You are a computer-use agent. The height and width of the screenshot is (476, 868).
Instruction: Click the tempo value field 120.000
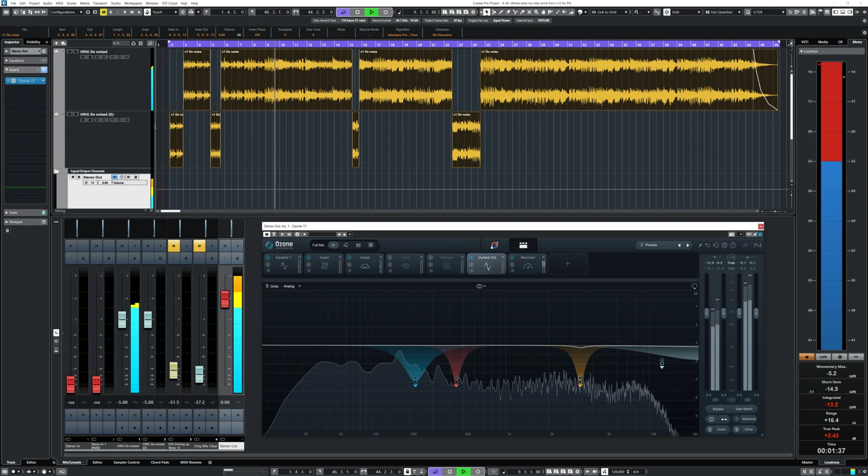pyautogui.click(x=618, y=472)
